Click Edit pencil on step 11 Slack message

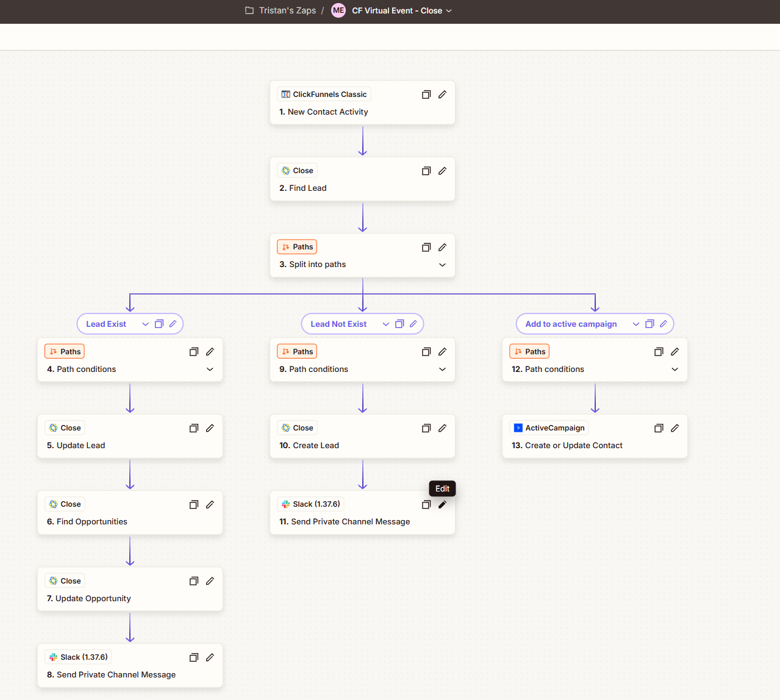tap(442, 504)
